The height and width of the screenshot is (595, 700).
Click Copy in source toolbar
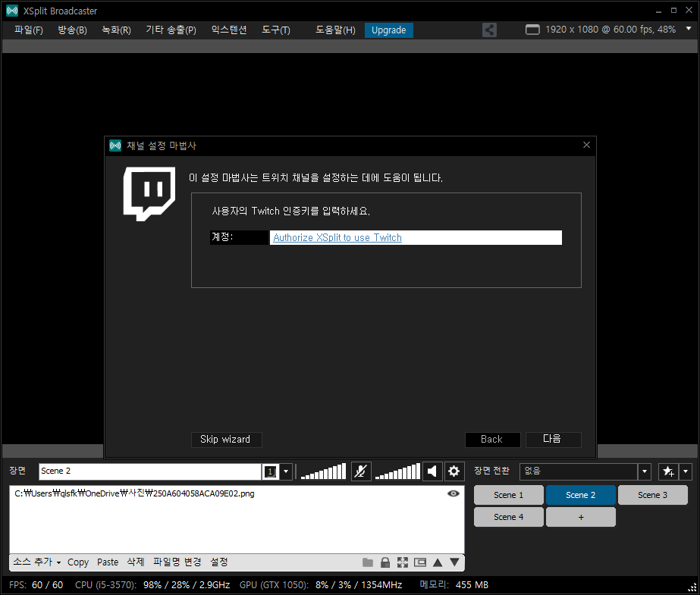pyautogui.click(x=78, y=562)
